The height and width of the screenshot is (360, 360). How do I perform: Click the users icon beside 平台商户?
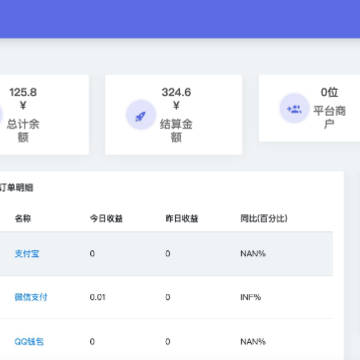[294, 108]
